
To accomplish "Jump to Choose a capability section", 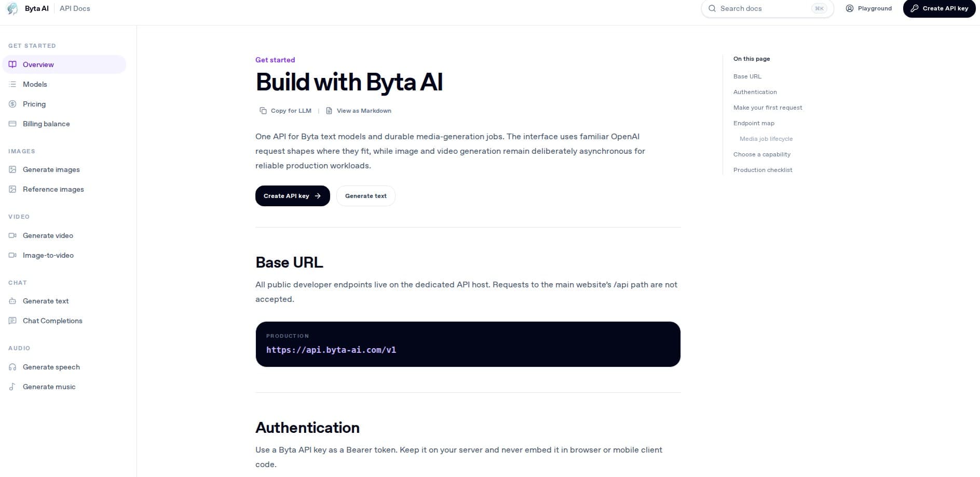I will coord(762,154).
